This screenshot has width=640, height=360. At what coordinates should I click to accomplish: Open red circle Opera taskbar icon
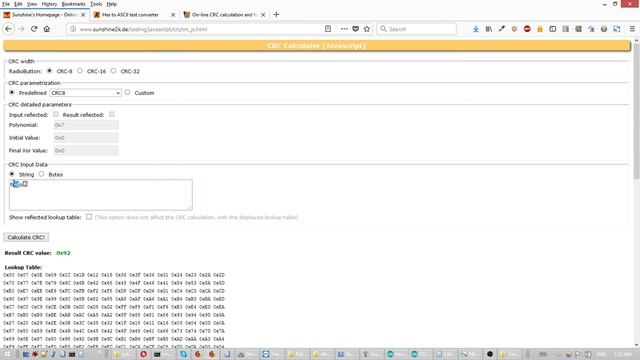tap(143, 354)
